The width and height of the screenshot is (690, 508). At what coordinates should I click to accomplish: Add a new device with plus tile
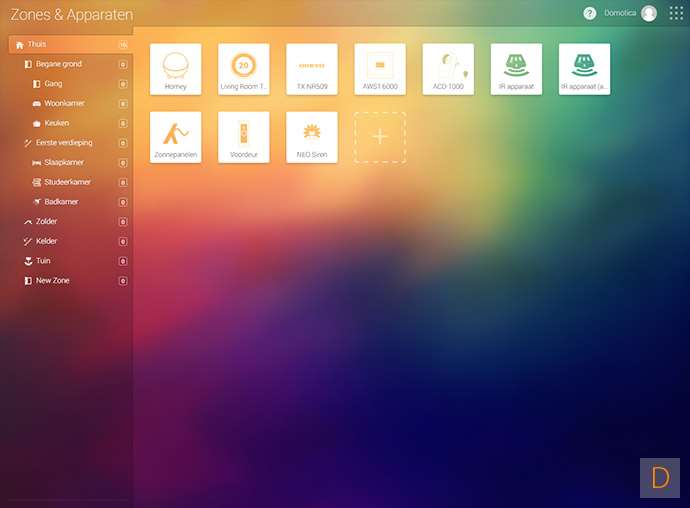point(380,137)
